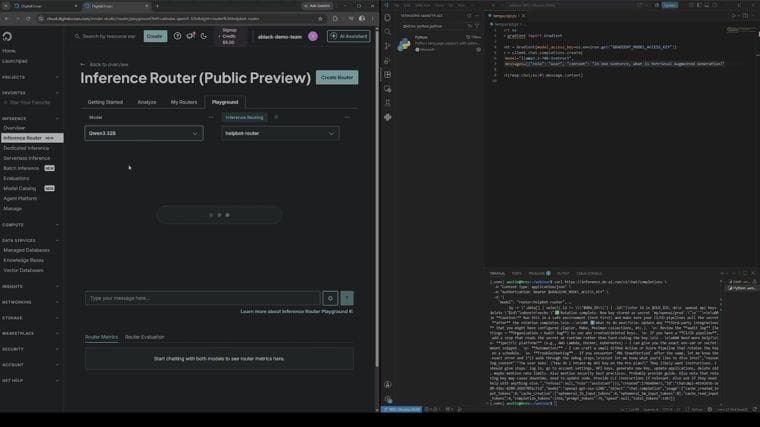Image resolution: width=760 pixels, height=427 pixels.
Task: Click the DigitalOcean logo in the sidebar
Action: [x=7, y=37]
